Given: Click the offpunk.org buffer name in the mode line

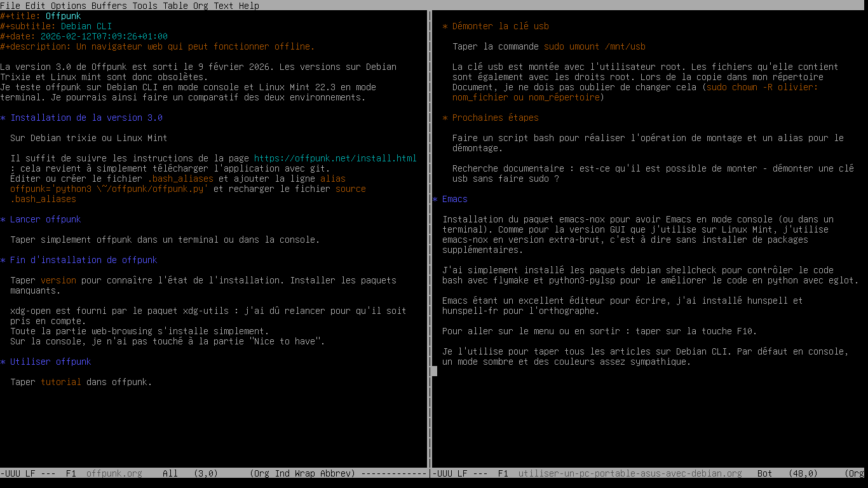Looking at the screenshot, I should tap(114, 473).
